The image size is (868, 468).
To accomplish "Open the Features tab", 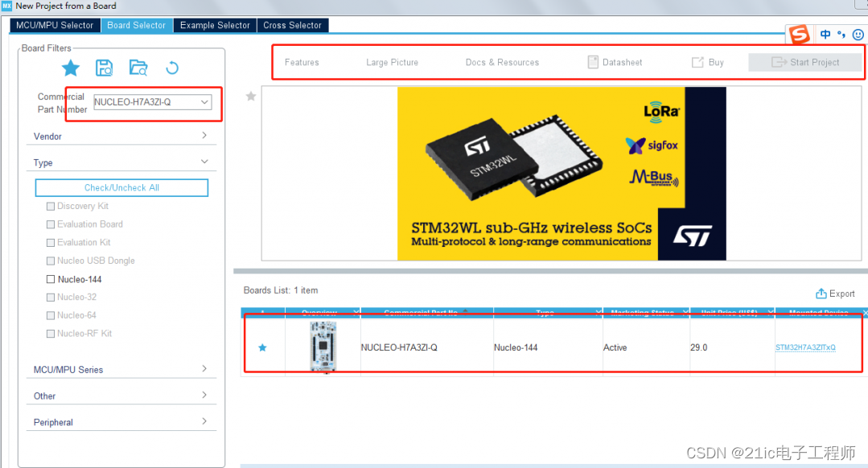I will click(x=302, y=63).
